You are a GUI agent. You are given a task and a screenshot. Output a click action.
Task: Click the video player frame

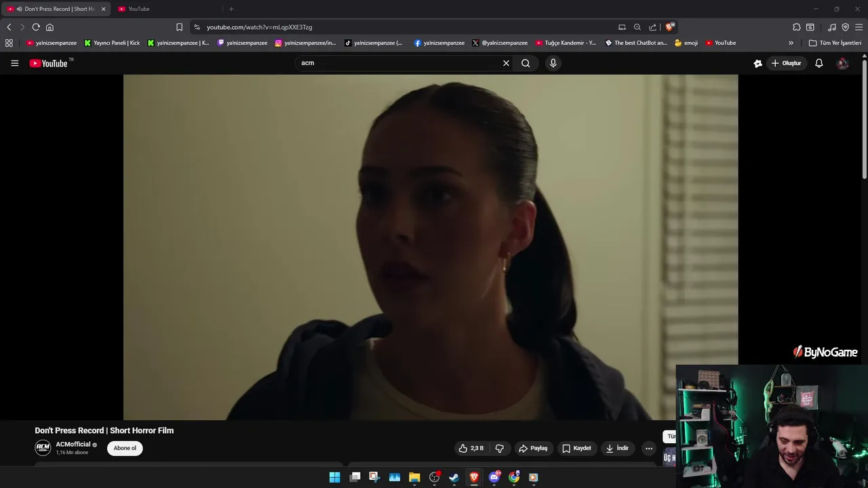click(431, 247)
